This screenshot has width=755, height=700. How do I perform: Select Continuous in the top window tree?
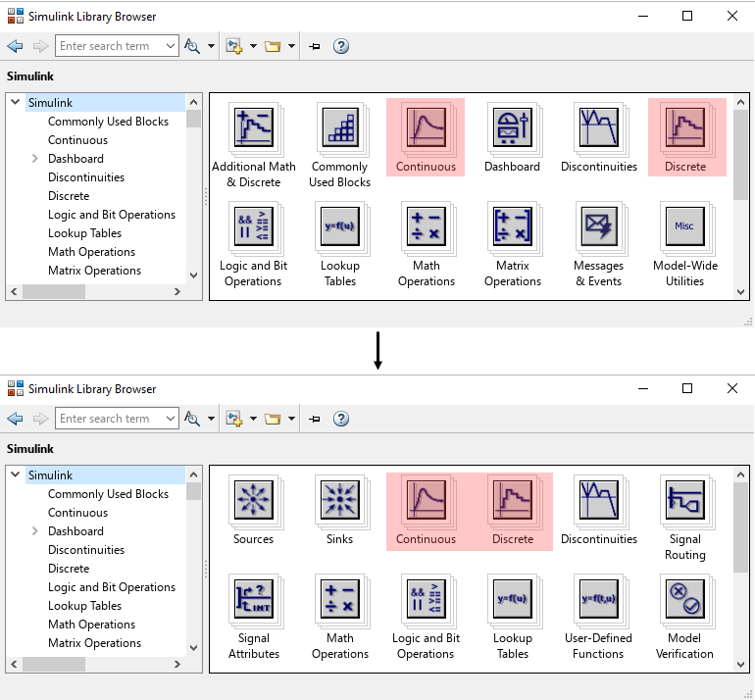tap(77, 140)
